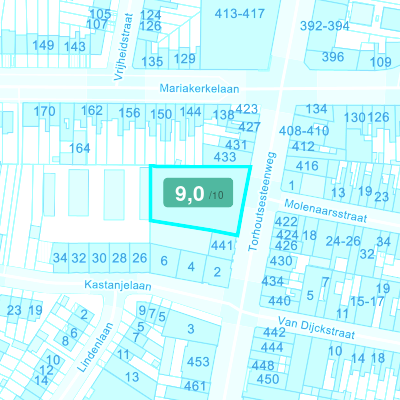The height and width of the screenshot is (400, 400).
Task: Click parcel number 453
Action: pyautogui.click(x=198, y=362)
